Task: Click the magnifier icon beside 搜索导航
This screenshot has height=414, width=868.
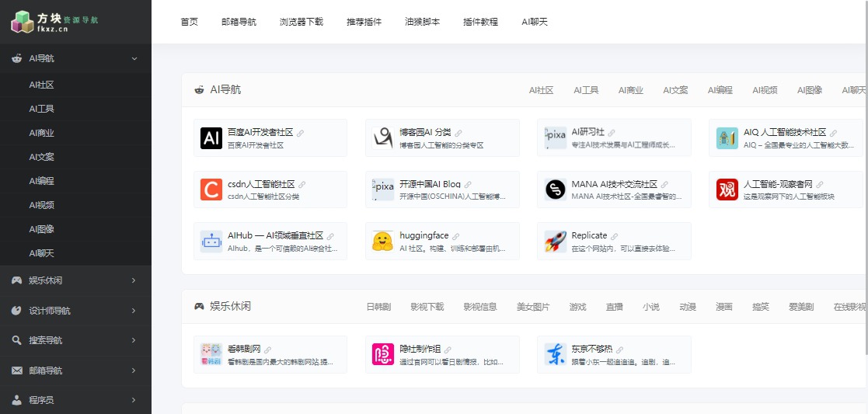Action: click(16, 340)
